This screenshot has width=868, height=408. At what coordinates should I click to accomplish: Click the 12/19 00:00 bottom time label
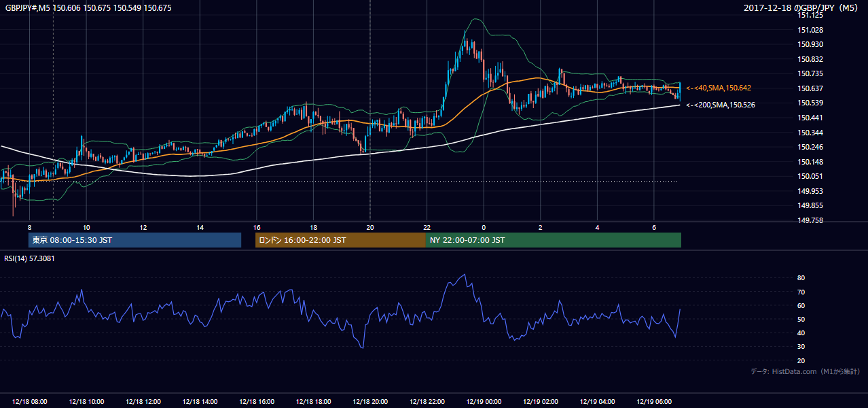coord(484,402)
